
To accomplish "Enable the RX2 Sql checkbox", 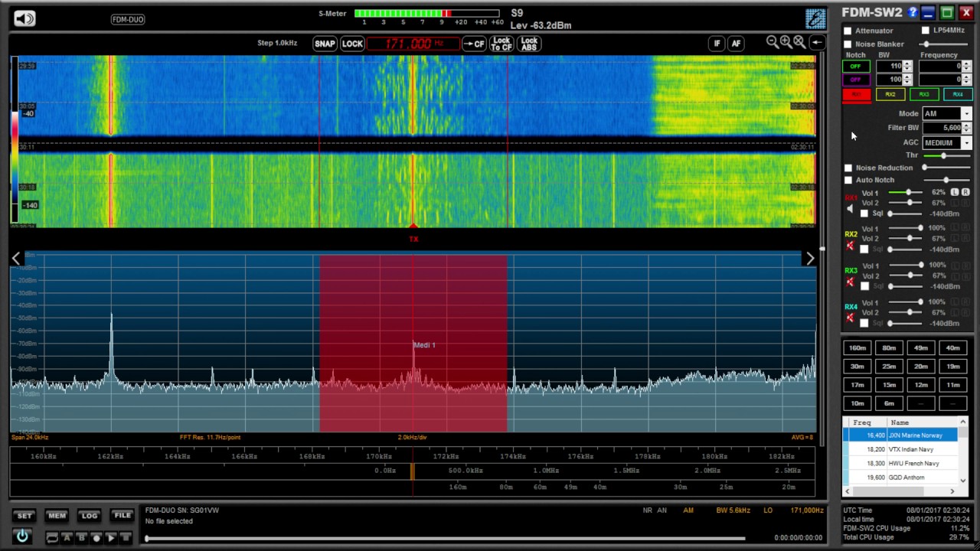I will pyautogui.click(x=864, y=249).
